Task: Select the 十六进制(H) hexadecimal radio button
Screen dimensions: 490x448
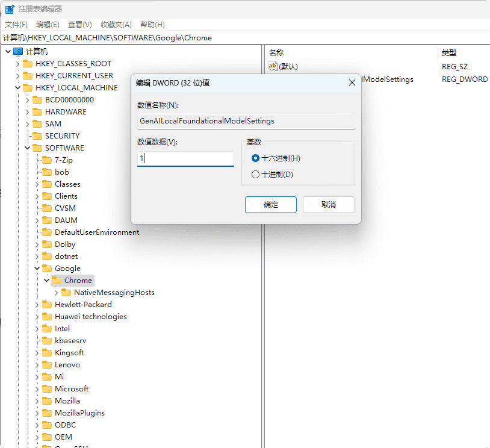Action: click(255, 158)
